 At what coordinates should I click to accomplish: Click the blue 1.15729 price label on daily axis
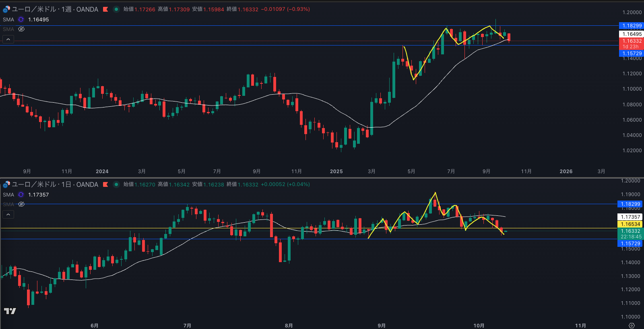630,244
